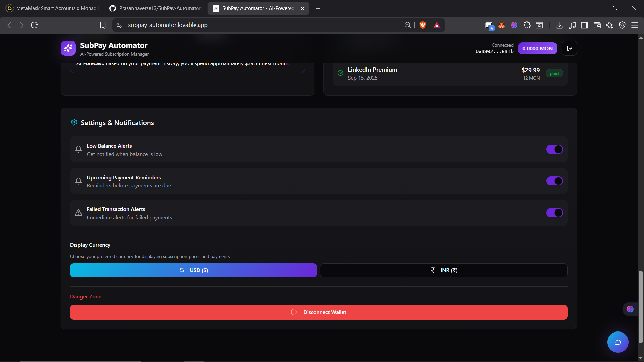Screen dimensions: 644x362
Task: Open the browser hamburger menu
Action: point(635,25)
